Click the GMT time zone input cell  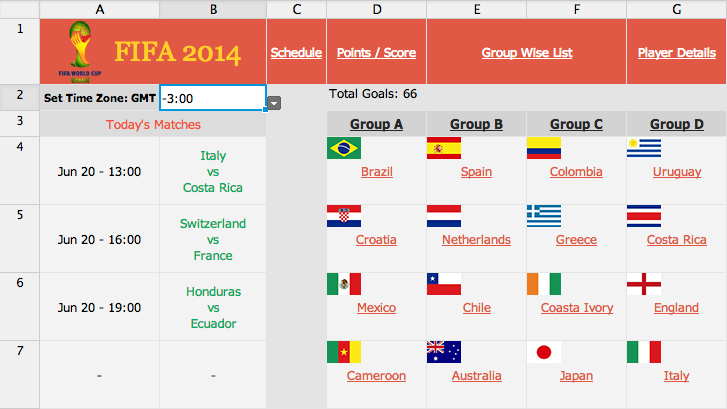click(x=212, y=98)
